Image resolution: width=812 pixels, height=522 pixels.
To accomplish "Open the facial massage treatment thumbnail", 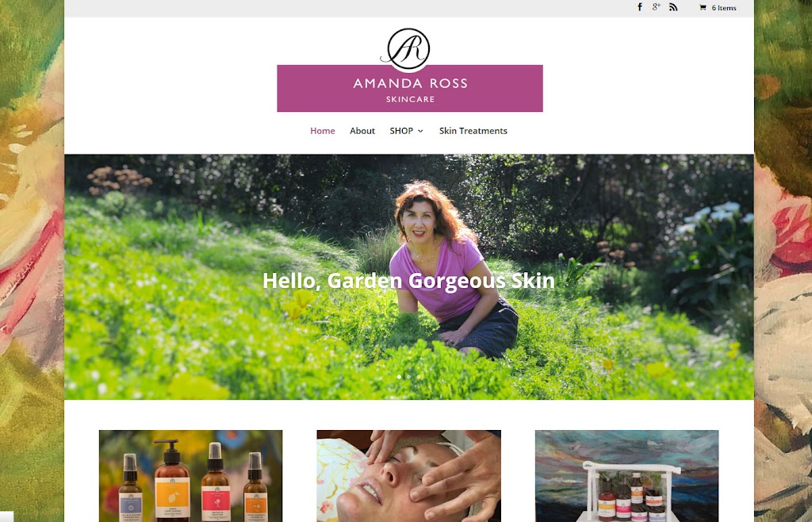I will pyautogui.click(x=408, y=476).
